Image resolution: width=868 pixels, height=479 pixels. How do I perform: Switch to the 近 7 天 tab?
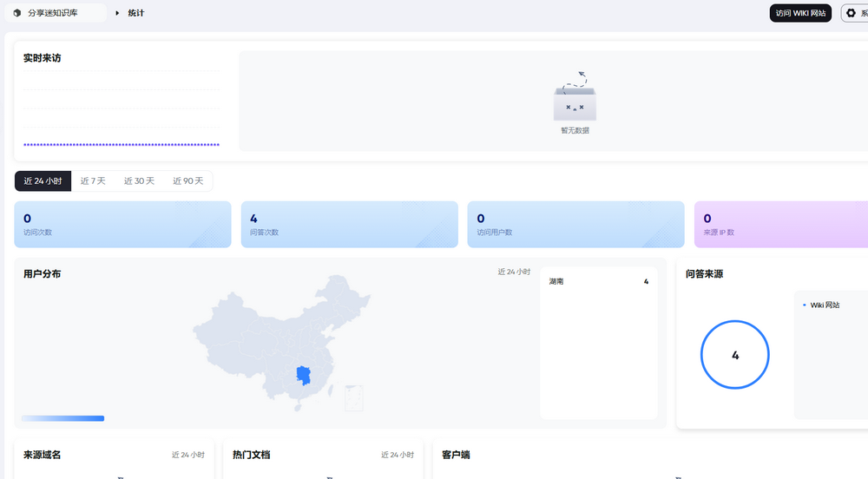[93, 180]
